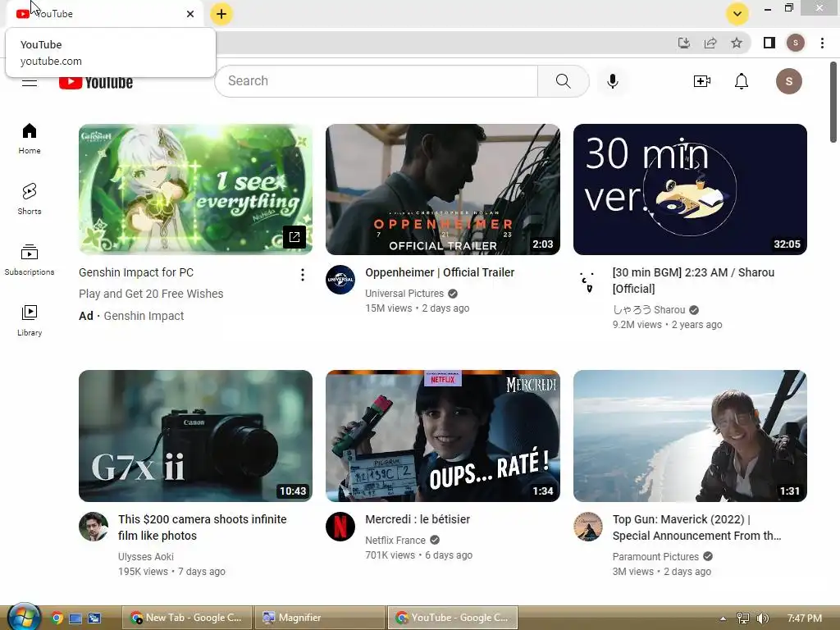Go to Home in the sidebar

(30, 139)
